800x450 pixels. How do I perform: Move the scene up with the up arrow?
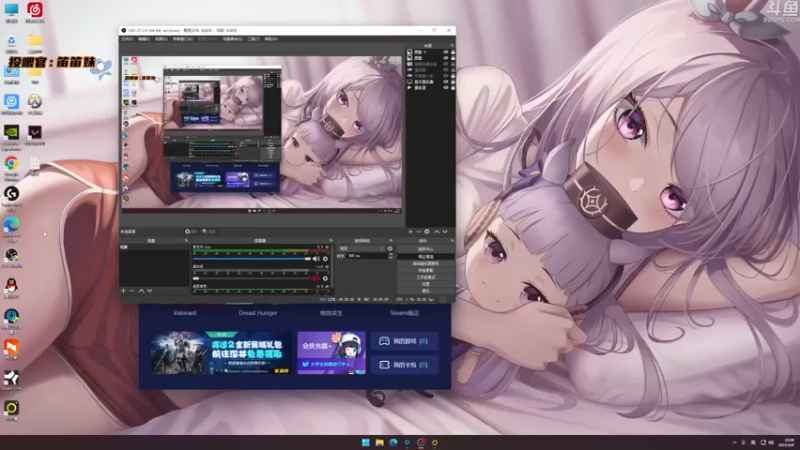pos(141,290)
